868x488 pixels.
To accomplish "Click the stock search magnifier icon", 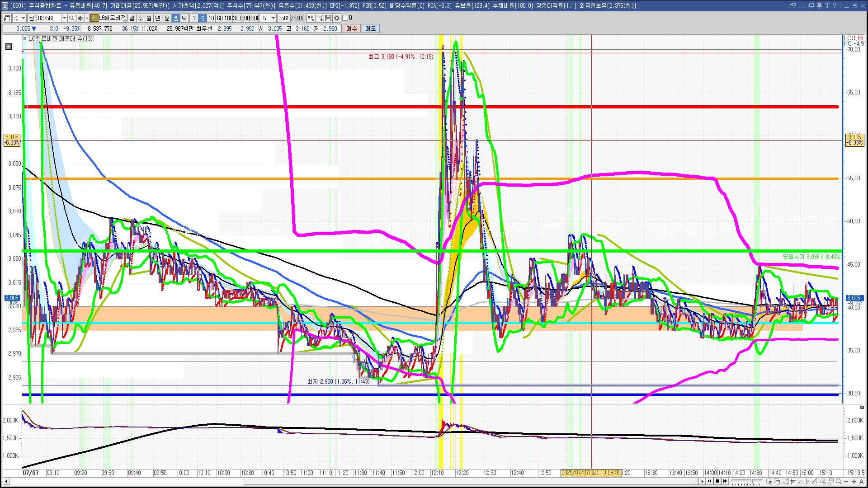I will (72, 18).
